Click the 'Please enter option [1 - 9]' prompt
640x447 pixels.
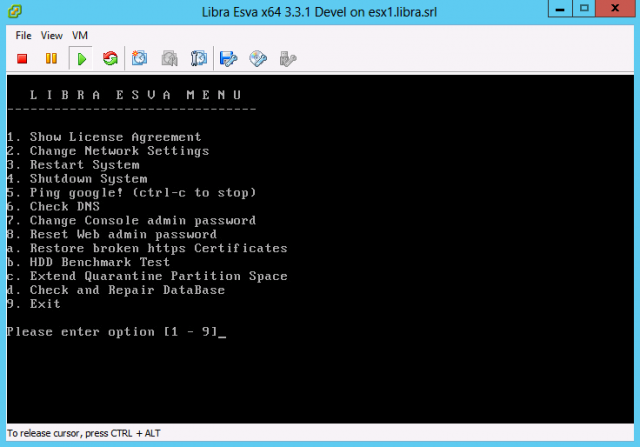112,332
